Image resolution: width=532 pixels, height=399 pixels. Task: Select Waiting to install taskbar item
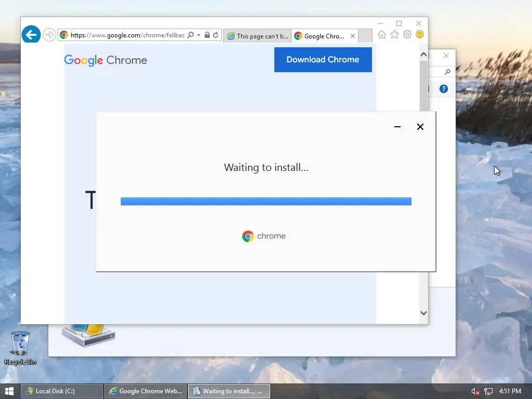coord(229,391)
